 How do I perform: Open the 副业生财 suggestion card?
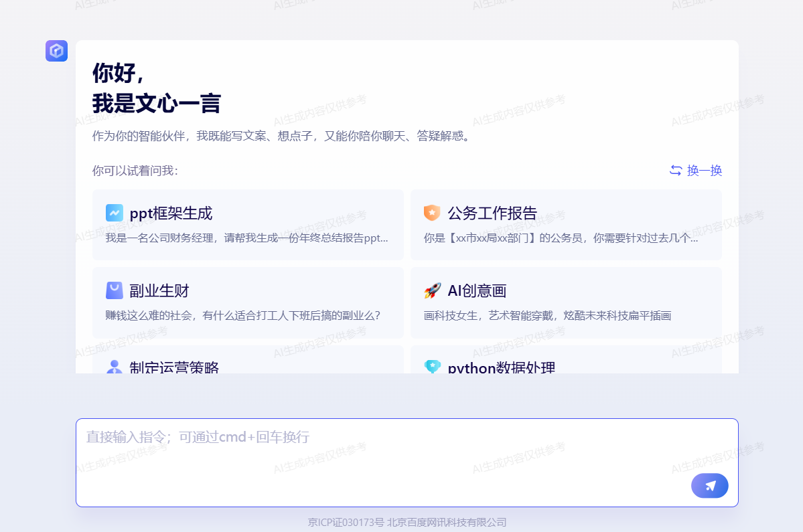point(248,302)
